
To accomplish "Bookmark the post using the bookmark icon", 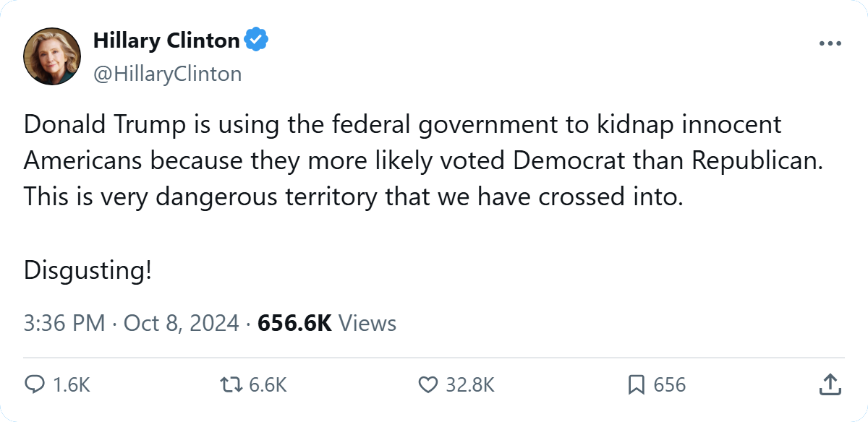I will click(x=637, y=384).
